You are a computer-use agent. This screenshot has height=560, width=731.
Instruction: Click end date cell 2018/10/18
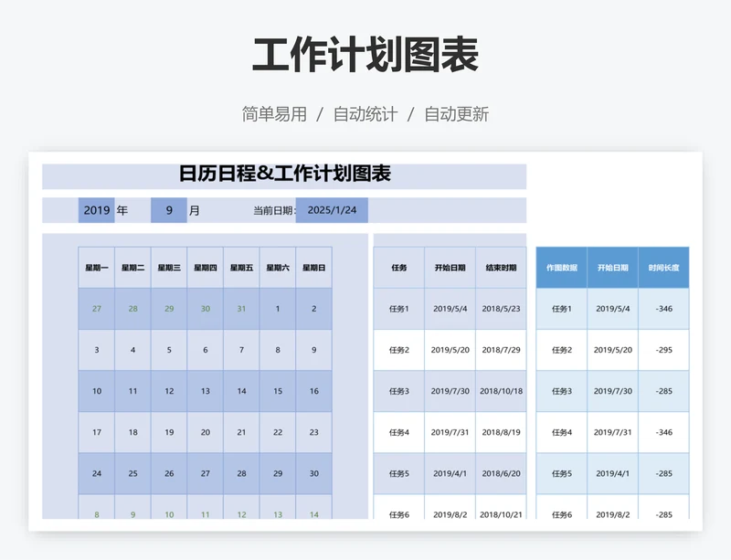point(501,391)
